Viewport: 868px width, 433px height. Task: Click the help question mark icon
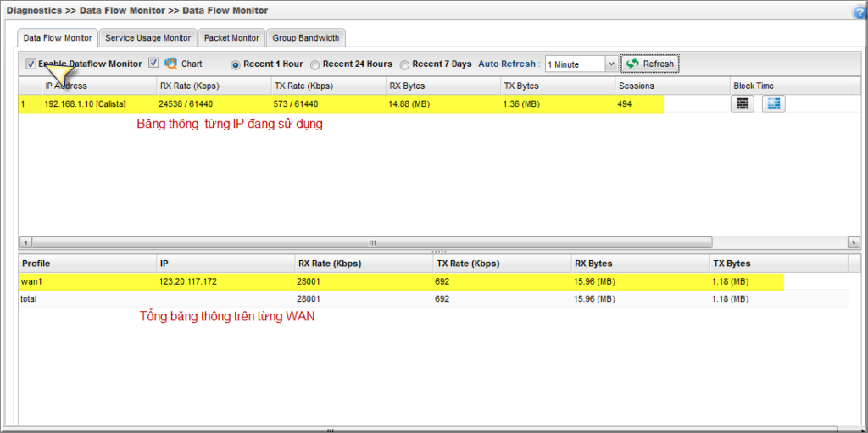click(x=859, y=12)
